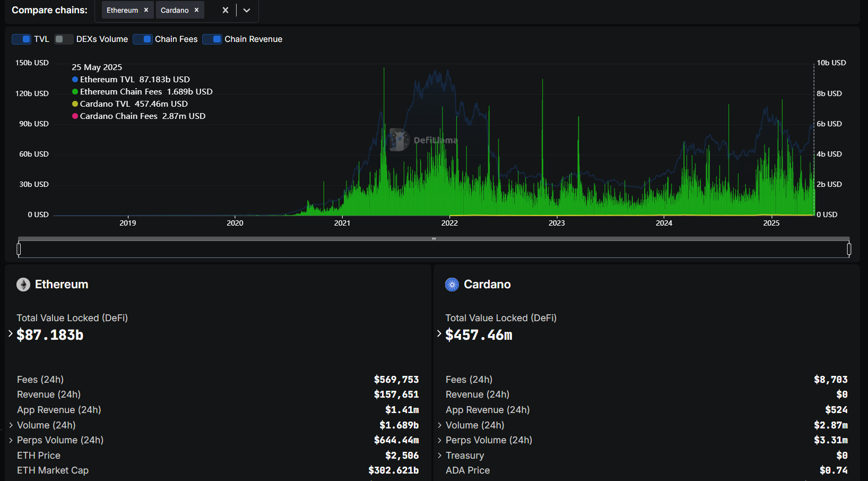868x481 pixels.
Task: Remove Cardano using its × button
Action: (x=196, y=10)
